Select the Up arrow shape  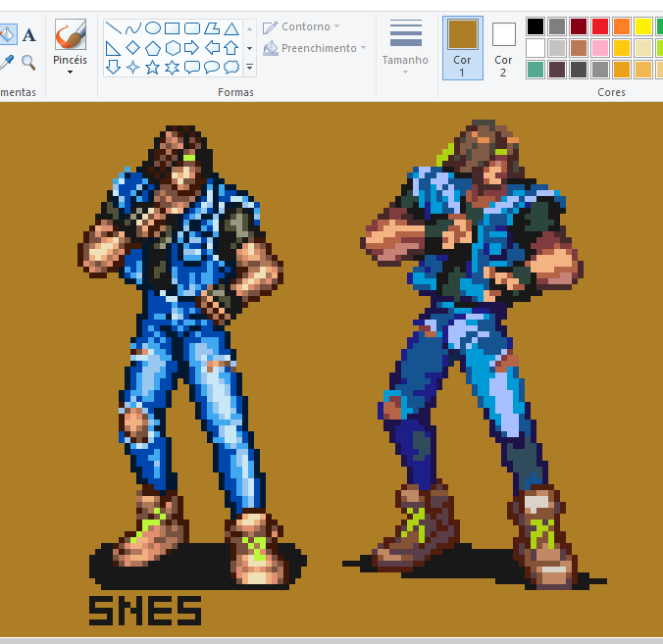(x=231, y=48)
